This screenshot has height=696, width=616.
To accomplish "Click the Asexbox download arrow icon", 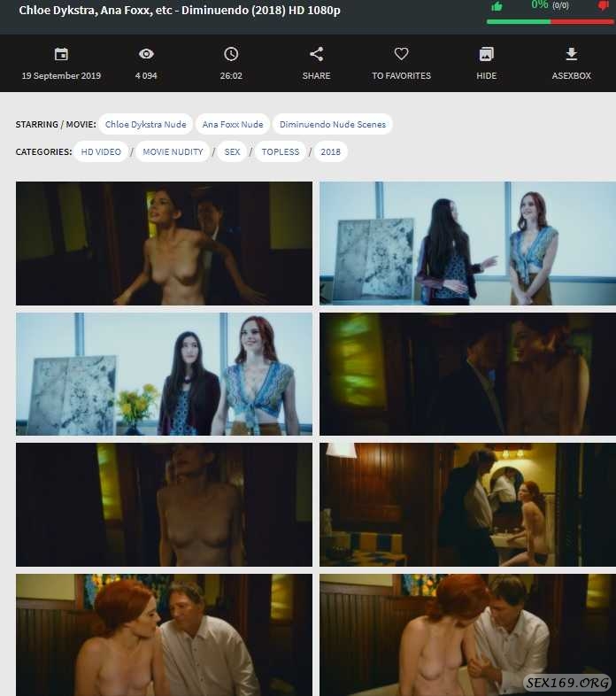I will 571,55.
